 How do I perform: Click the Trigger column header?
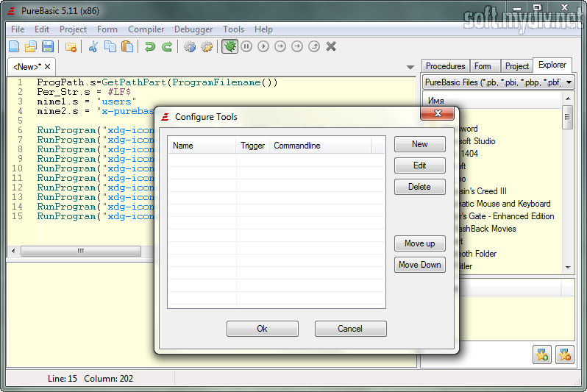click(253, 146)
